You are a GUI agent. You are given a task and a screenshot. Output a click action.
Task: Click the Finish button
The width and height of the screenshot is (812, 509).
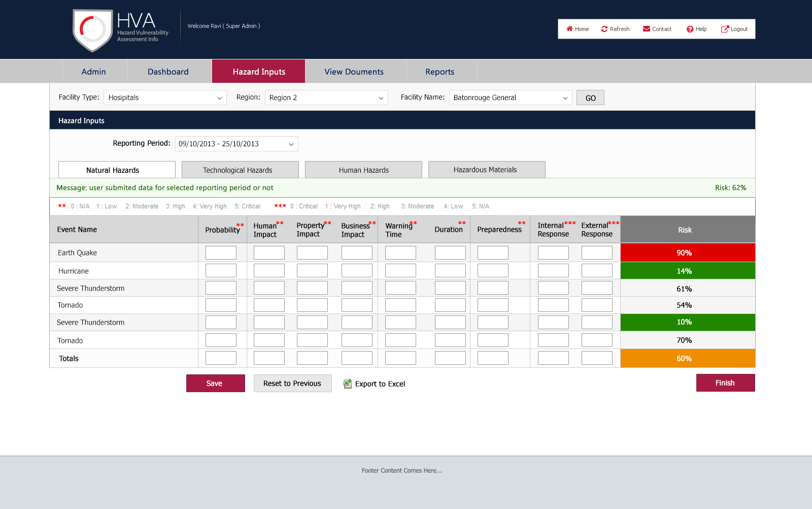(x=725, y=383)
